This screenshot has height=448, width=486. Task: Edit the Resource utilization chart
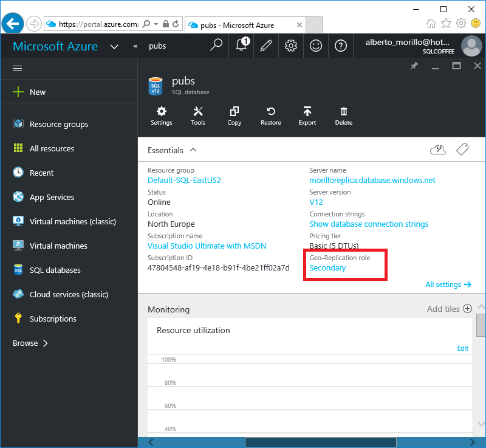click(462, 348)
